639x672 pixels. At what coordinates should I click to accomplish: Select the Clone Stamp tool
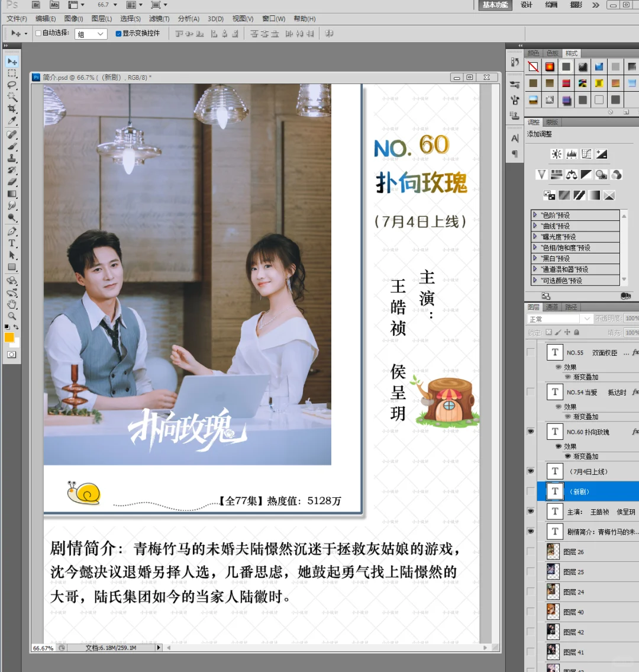click(x=12, y=159)
